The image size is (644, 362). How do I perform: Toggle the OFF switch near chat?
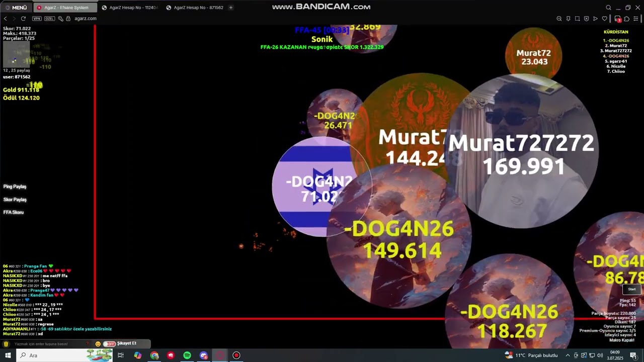109,344
